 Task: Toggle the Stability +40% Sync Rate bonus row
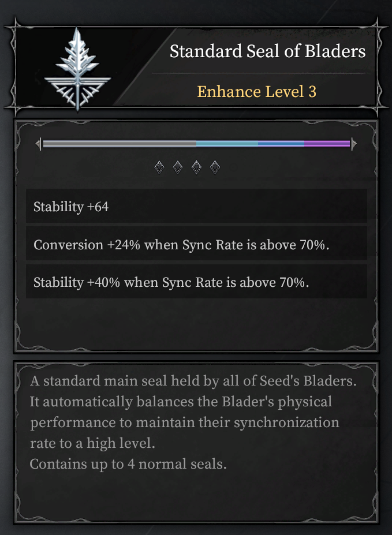[x=196, y=282]
